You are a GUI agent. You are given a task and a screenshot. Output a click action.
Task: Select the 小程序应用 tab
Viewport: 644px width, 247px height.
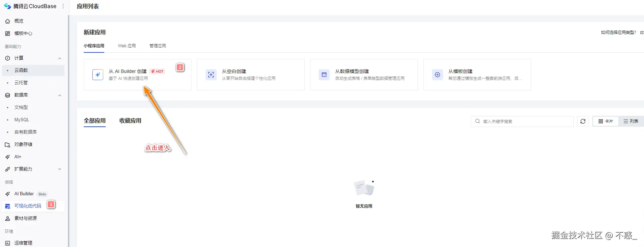click(x=94, y=46)
